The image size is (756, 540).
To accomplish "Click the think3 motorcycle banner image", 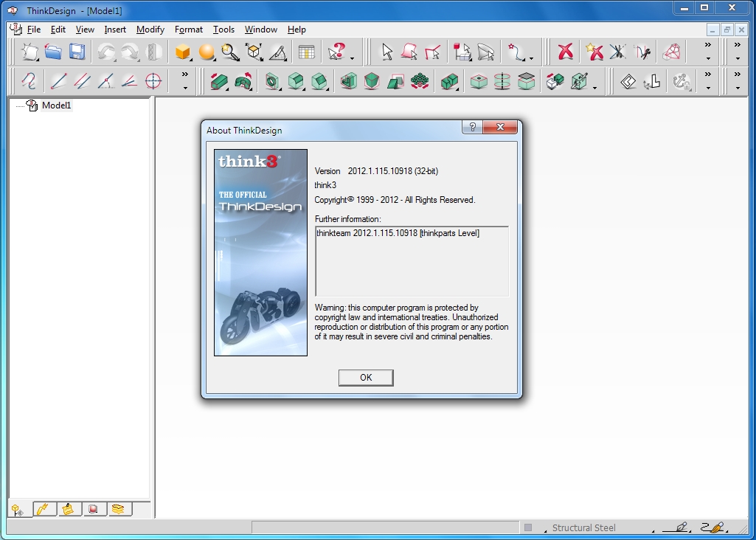I will click(260, 252).
